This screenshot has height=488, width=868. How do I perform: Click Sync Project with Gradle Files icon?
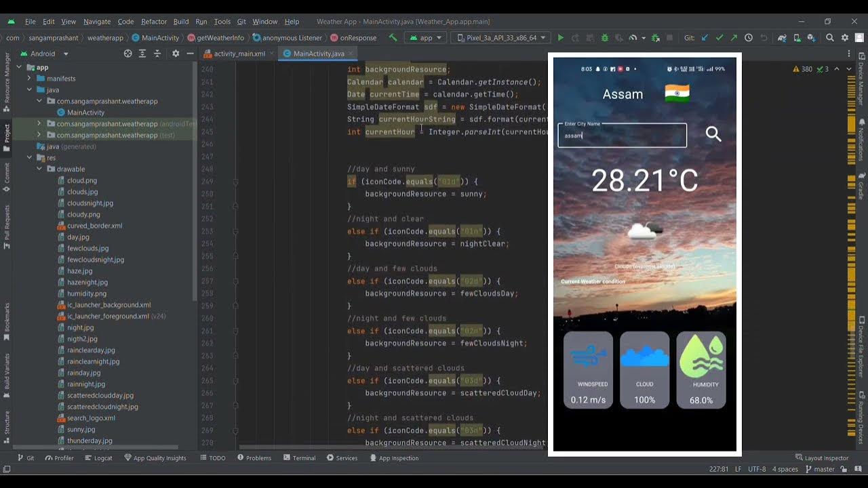782,38
